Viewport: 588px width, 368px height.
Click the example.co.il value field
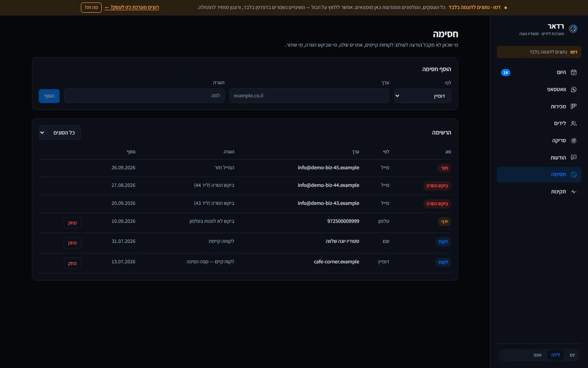tap(309, 96)
